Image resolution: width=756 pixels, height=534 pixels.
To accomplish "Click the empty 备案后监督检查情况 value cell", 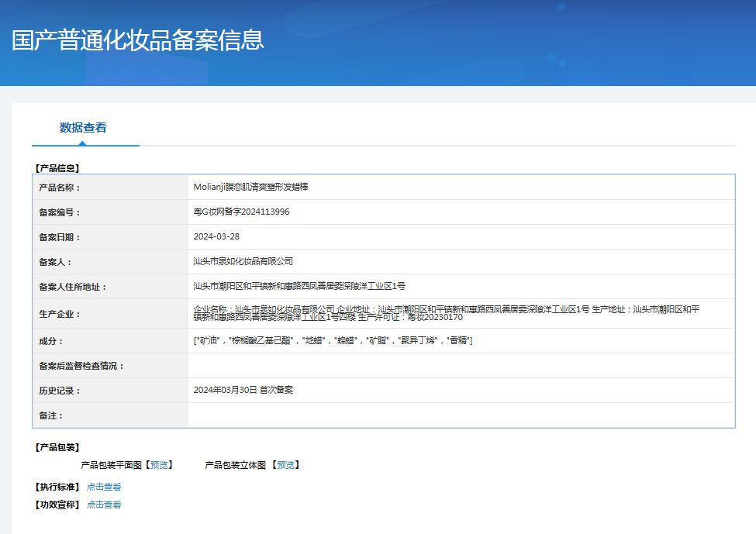I will click(x=461, y=365).
